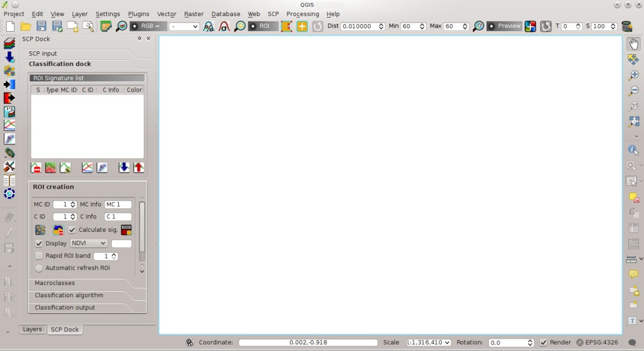This screenshot has height=351, width=644.
Task: Open the Raster menu
Action: point(194,14)
